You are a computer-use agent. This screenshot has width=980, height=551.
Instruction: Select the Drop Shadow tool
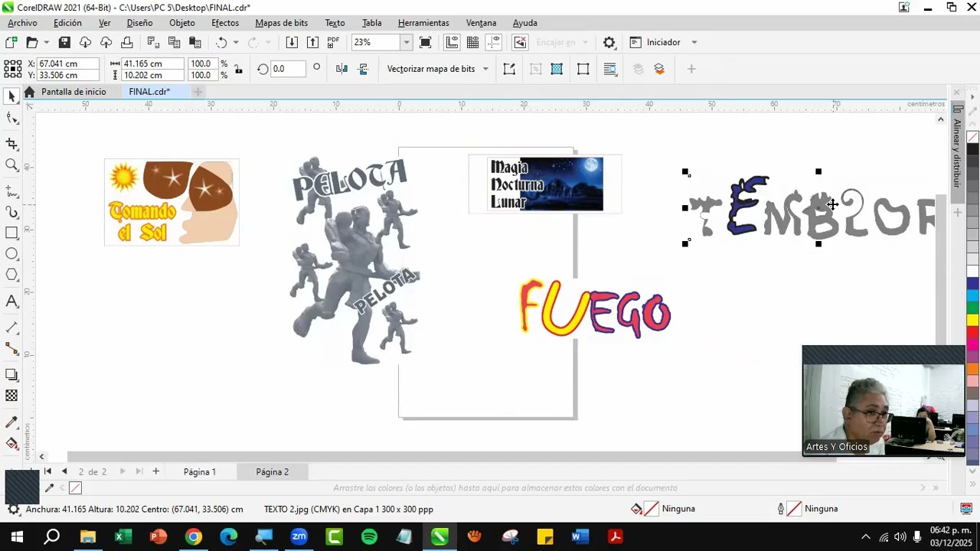[11, 375]
